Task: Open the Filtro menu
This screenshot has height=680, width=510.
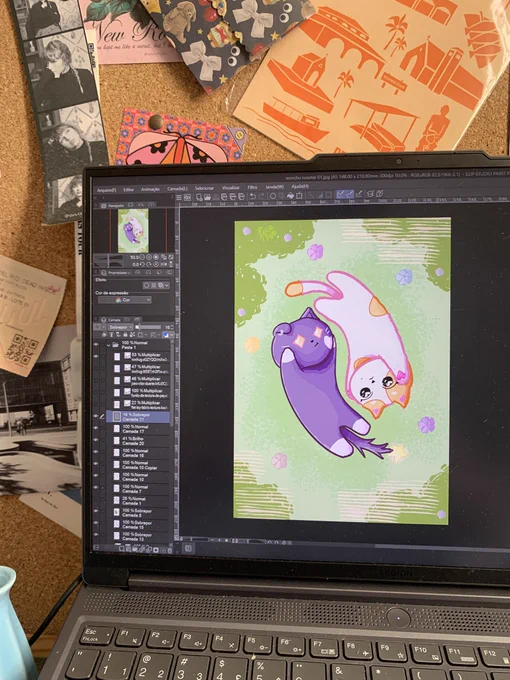Action: pyautogui.click(x=252, y=187)
